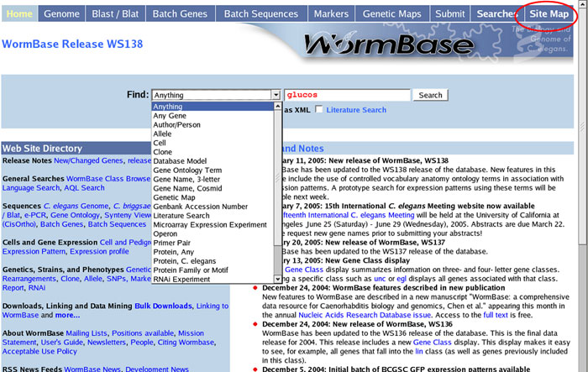588x372 pixels.
Task: Open Nucleic Acids Research Database issue link
Action: tap(365, 315)
